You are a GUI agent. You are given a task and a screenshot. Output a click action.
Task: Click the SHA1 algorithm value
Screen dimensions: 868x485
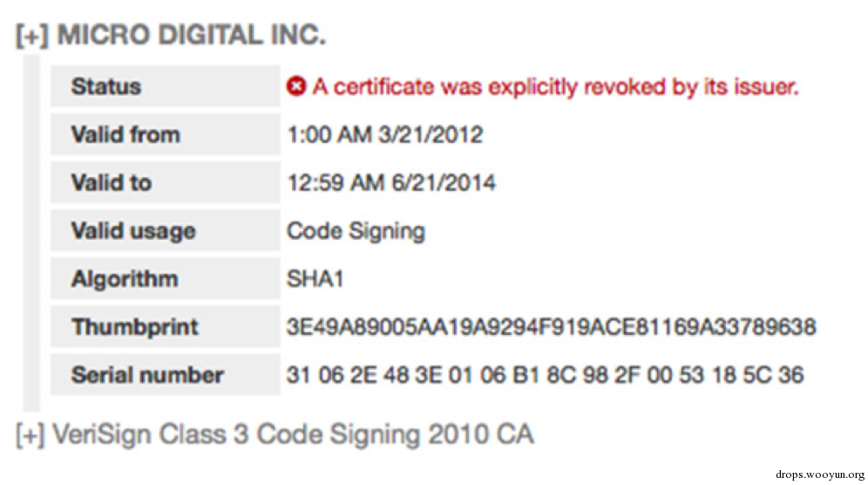[315, 279]
